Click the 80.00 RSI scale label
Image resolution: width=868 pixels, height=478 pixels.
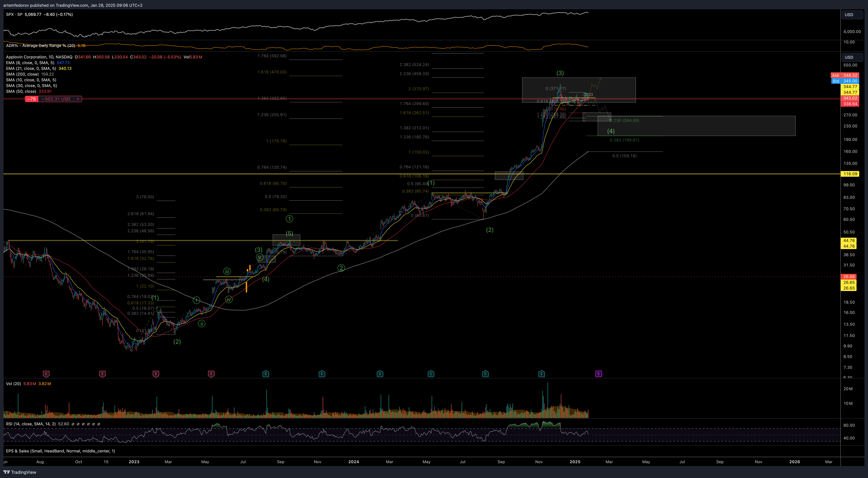(x=849, y=425)
